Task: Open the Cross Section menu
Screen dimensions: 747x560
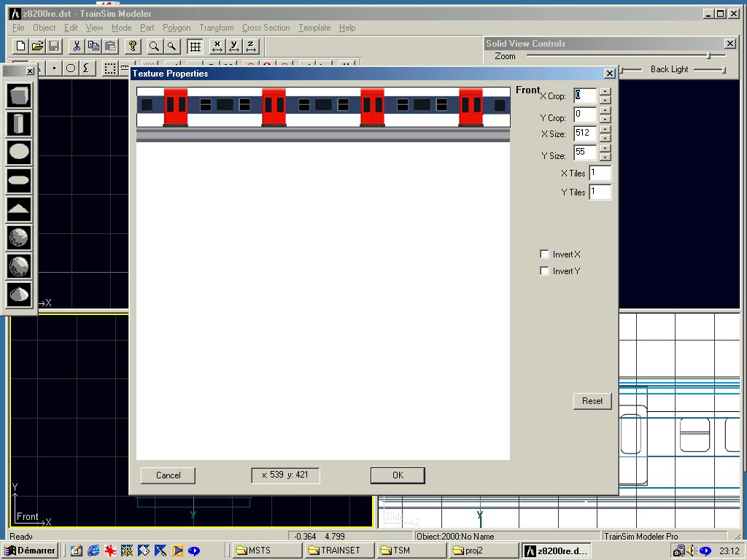Action: point(266,28)
